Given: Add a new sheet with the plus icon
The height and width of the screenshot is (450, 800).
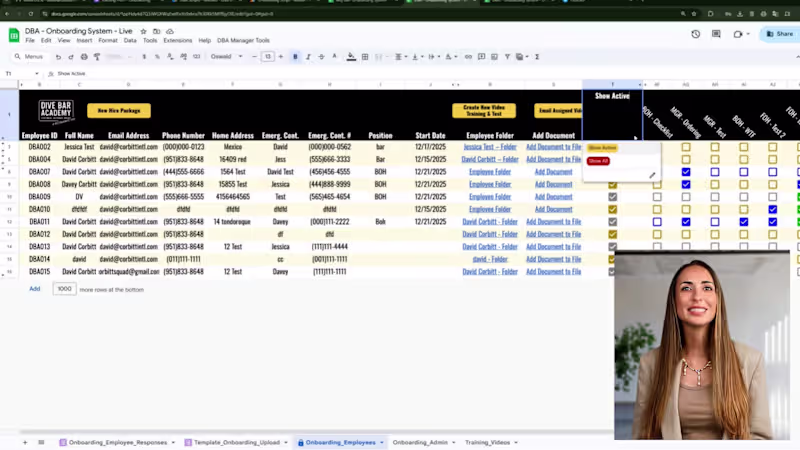Looking at the screenshot, I should (x=24, y=442).
